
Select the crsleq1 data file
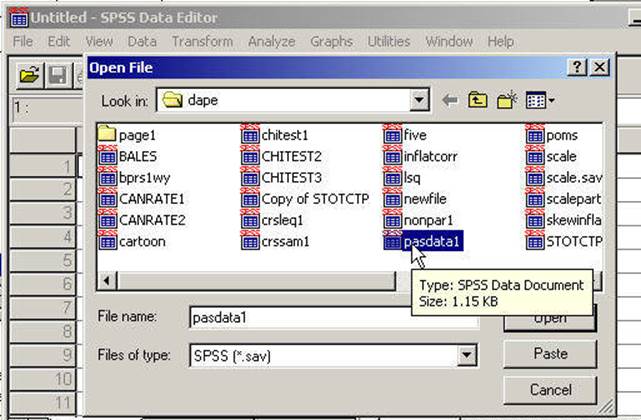tap(272, 220)
